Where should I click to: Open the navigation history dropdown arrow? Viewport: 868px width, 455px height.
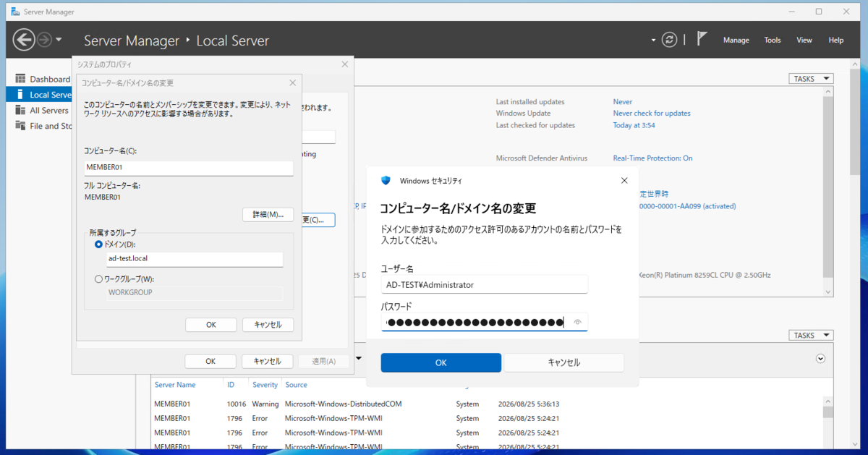click(59, 40)
